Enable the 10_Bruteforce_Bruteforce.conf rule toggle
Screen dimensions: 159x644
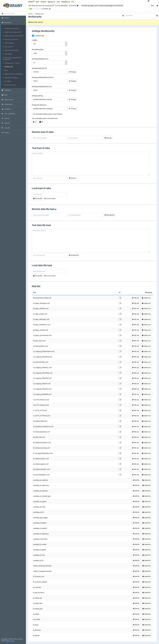120,426
